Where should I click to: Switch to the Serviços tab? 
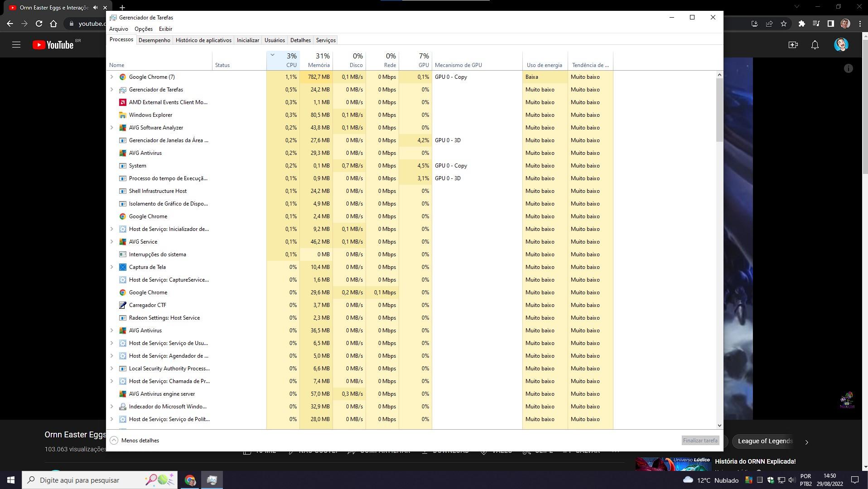[326, 40]
